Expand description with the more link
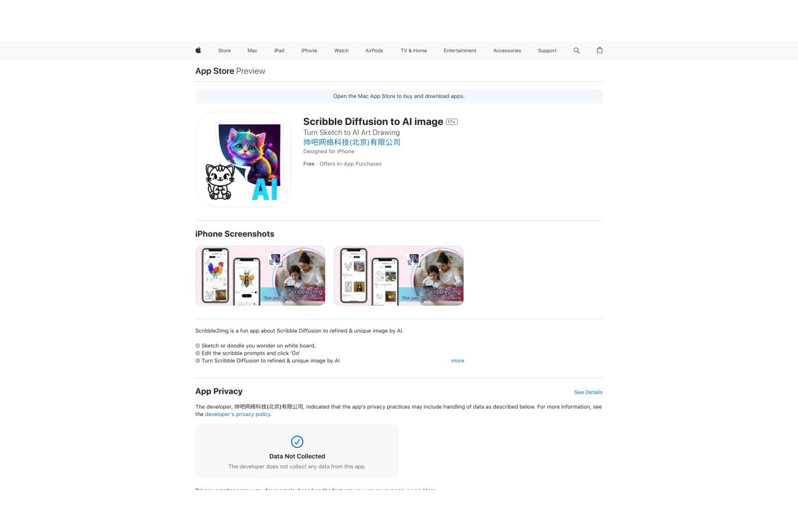This screenshot has height=532, width=798. [458, 361]
